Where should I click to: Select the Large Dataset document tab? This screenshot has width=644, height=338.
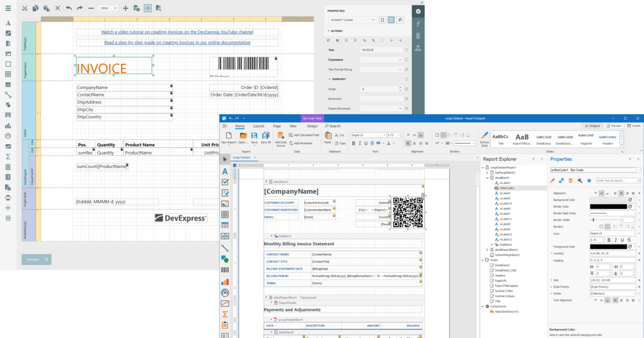(x=243, y=157)
